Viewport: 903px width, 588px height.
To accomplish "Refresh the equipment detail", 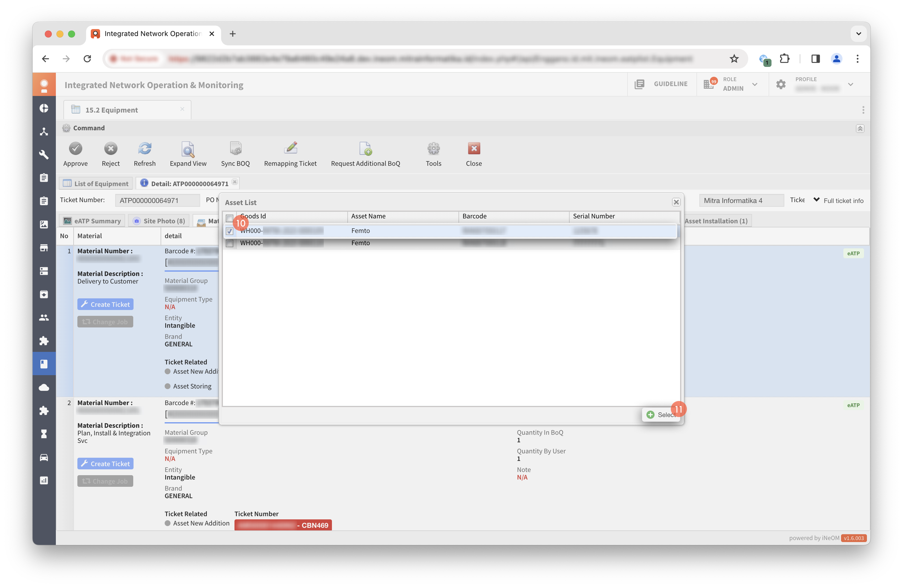I will tap(145, 149).
